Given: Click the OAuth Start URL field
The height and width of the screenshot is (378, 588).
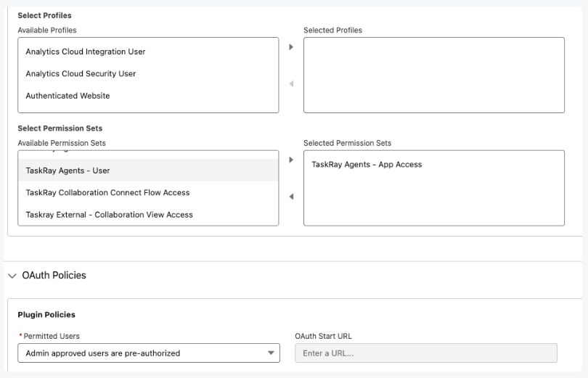Looking at the screenshot, I should coord(426,353).
